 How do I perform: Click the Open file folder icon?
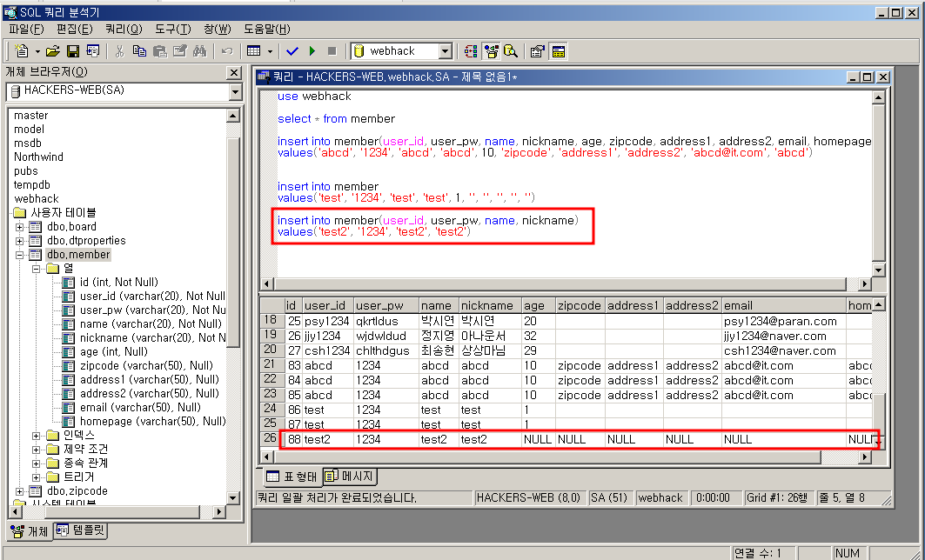[53, 51]
